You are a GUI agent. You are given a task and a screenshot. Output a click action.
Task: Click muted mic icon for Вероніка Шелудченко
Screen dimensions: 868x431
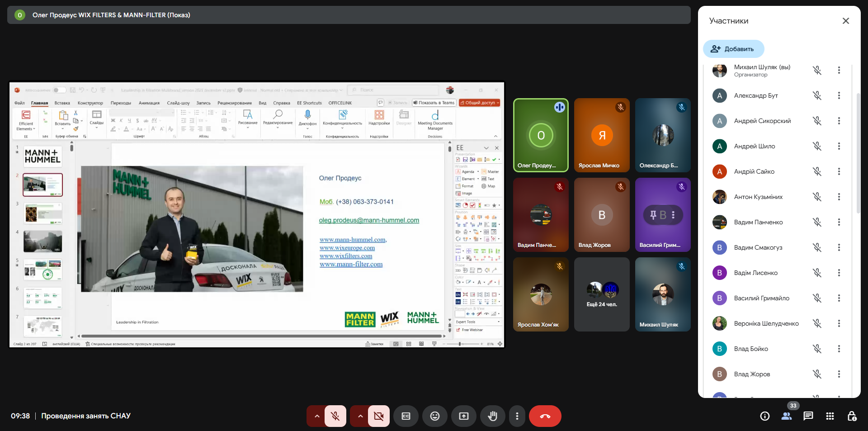(x=817, y=323)
